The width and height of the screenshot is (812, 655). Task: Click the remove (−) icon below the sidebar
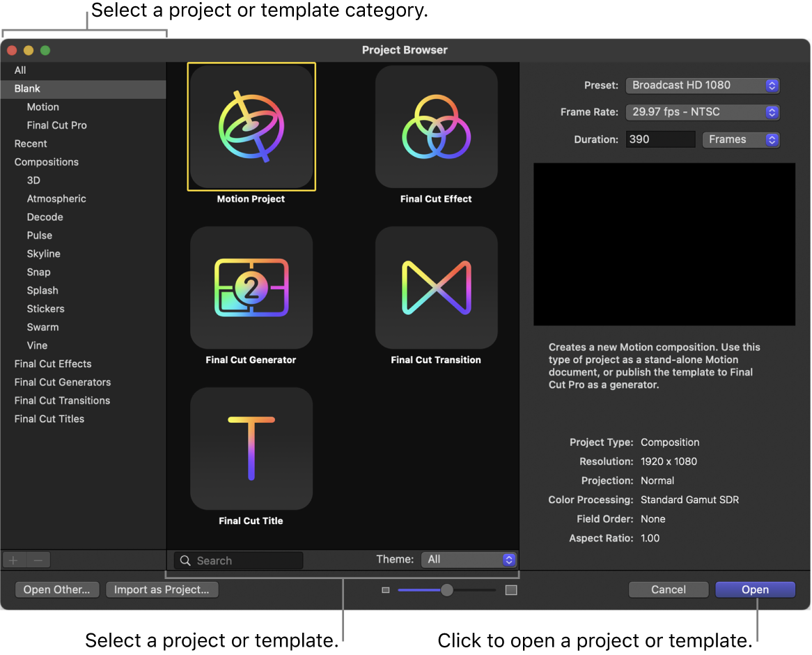38,560
